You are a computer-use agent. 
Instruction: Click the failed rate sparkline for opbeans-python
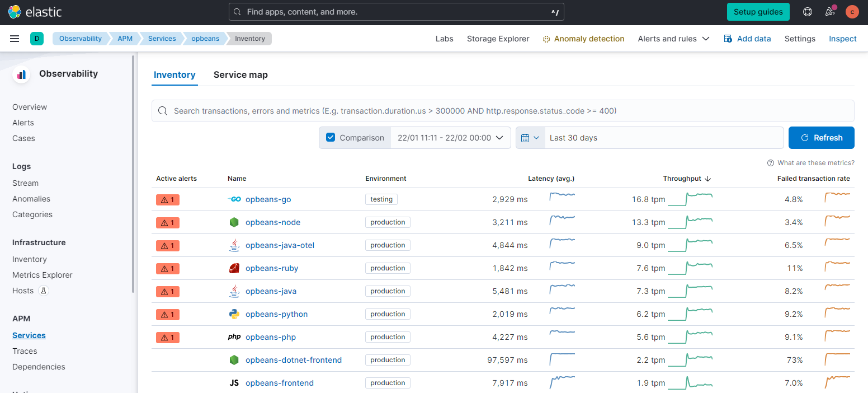point(837,312)
